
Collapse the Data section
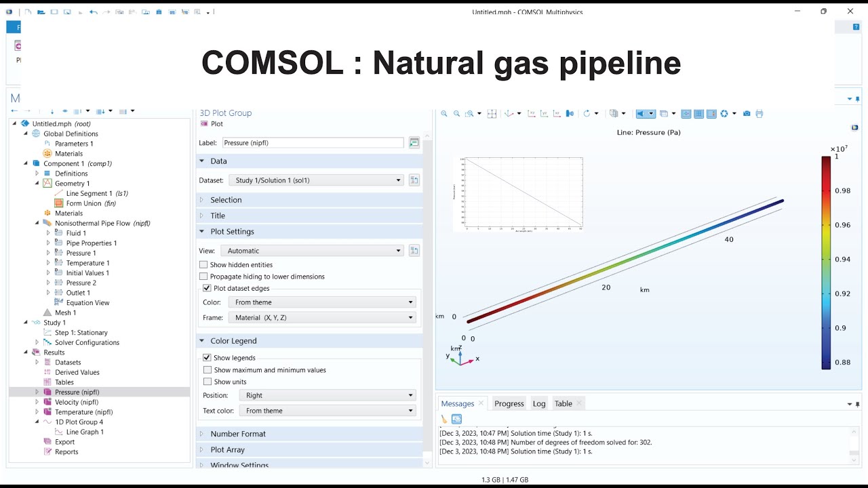[309, 161]
